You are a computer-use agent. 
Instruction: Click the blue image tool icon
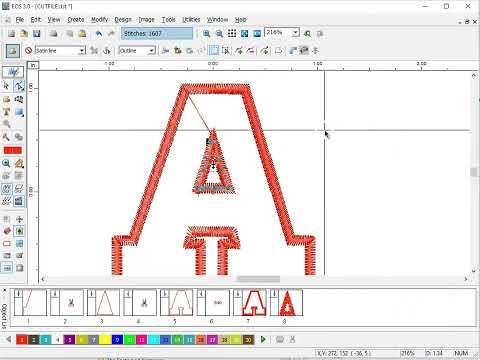click(x=19, y=112)
